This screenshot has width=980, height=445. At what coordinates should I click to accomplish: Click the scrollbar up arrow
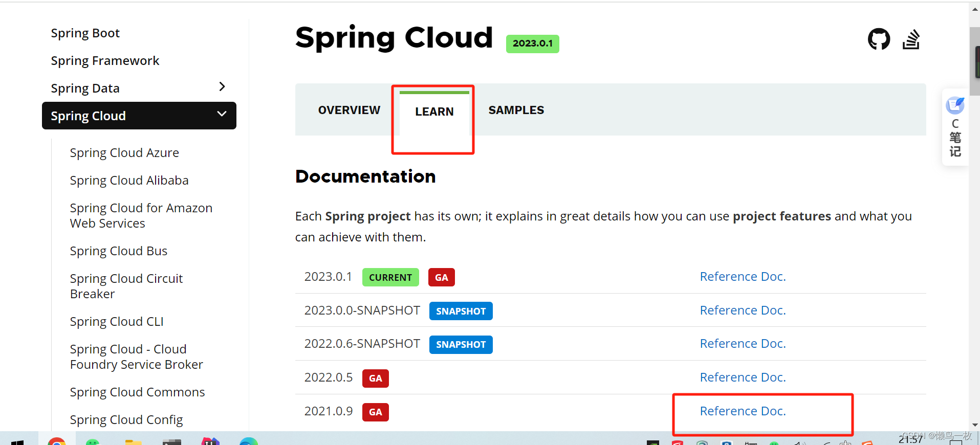point(974,9)
